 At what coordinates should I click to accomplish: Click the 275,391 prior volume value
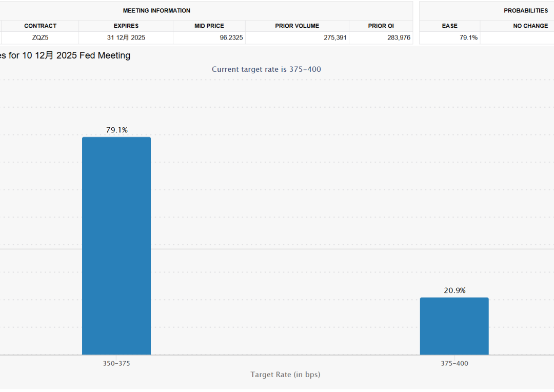pyautogui.click(x=335, y=37)
